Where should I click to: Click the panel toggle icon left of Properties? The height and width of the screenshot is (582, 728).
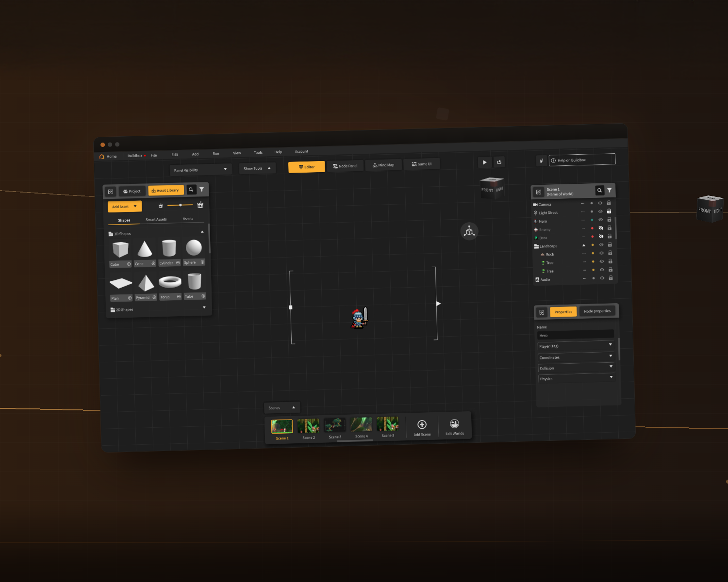click(542, 312)
